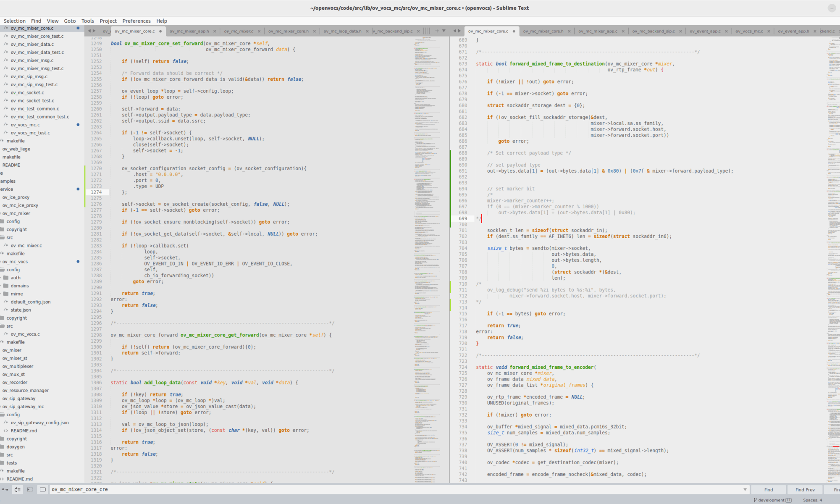Click right pane minimap

(x=834, y=260)
